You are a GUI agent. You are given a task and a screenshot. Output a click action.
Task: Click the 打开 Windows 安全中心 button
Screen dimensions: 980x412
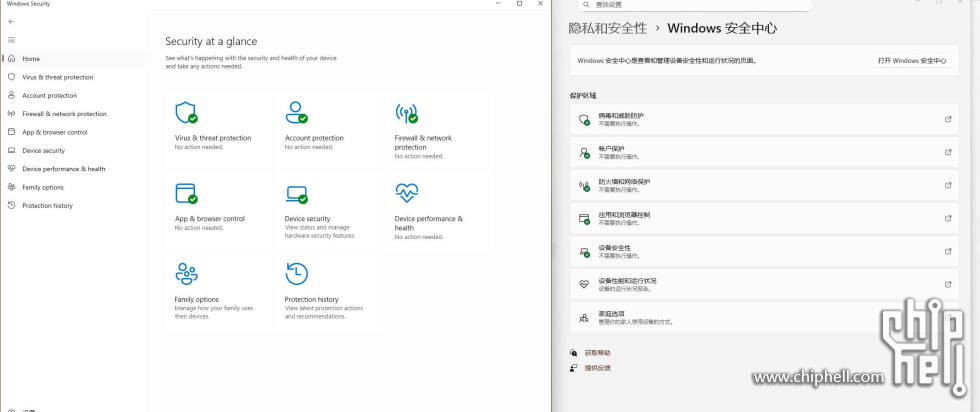point(911,61)
